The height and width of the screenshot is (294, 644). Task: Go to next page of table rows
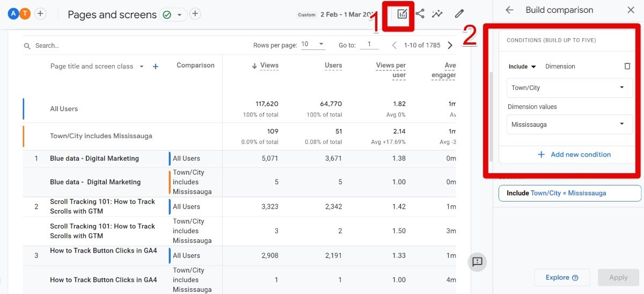coord(450,45)
